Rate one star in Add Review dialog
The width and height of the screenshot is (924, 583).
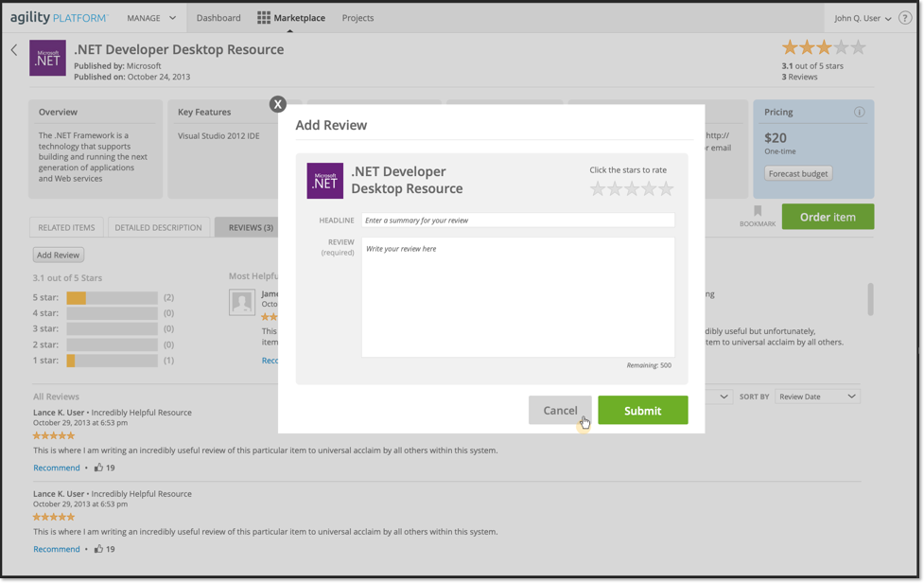click(598, 188)
